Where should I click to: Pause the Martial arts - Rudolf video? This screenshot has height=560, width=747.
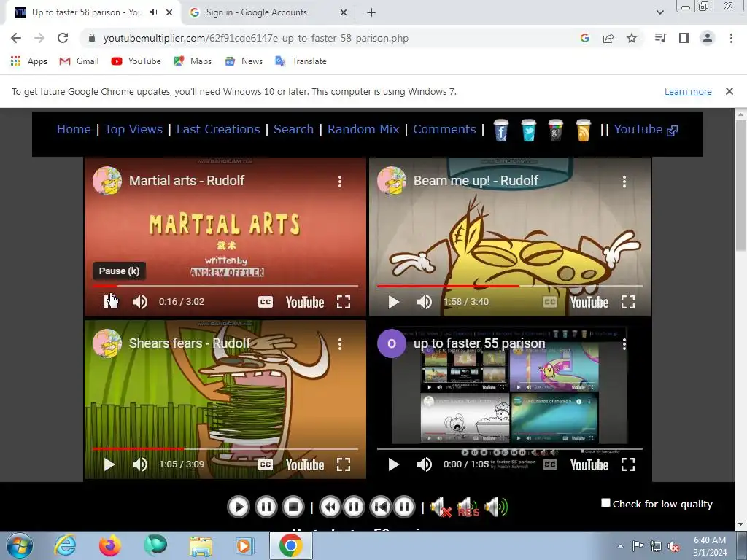tap(109, 301)
